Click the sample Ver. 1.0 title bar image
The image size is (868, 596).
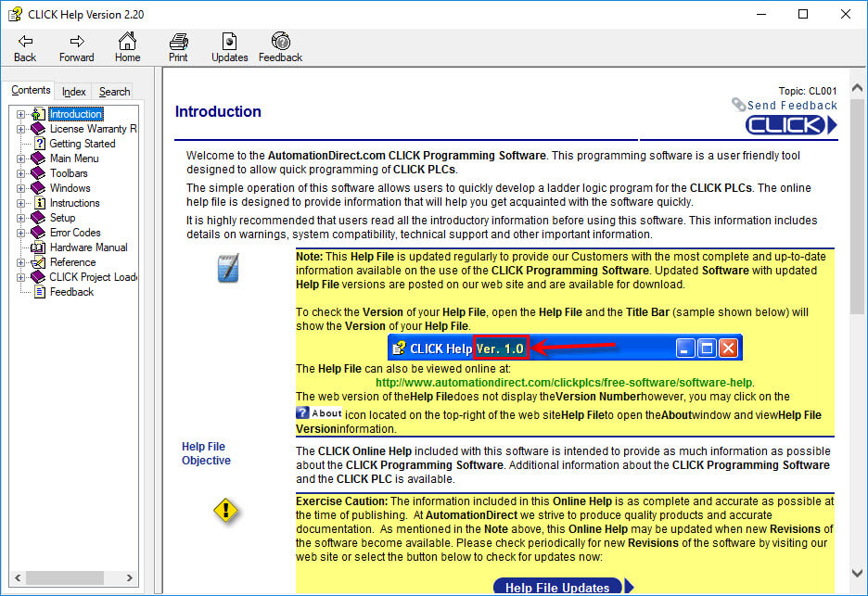tap(565, 349)
